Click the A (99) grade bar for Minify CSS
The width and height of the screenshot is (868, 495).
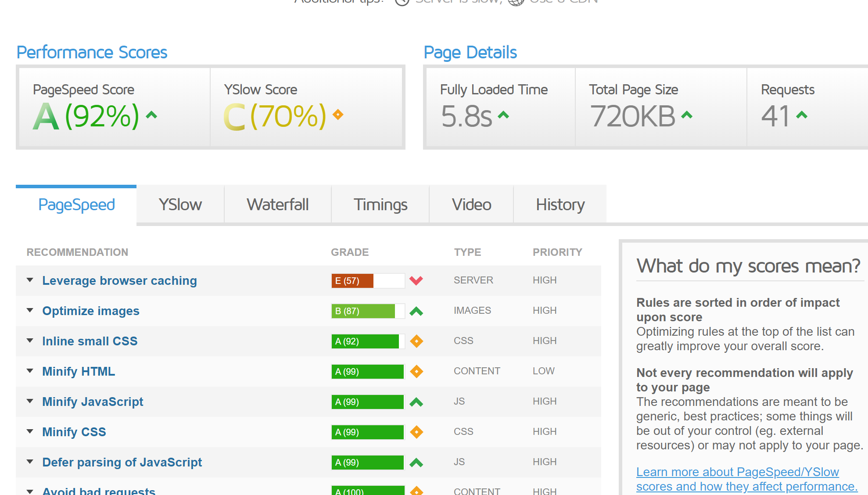(x=368, y=432)
